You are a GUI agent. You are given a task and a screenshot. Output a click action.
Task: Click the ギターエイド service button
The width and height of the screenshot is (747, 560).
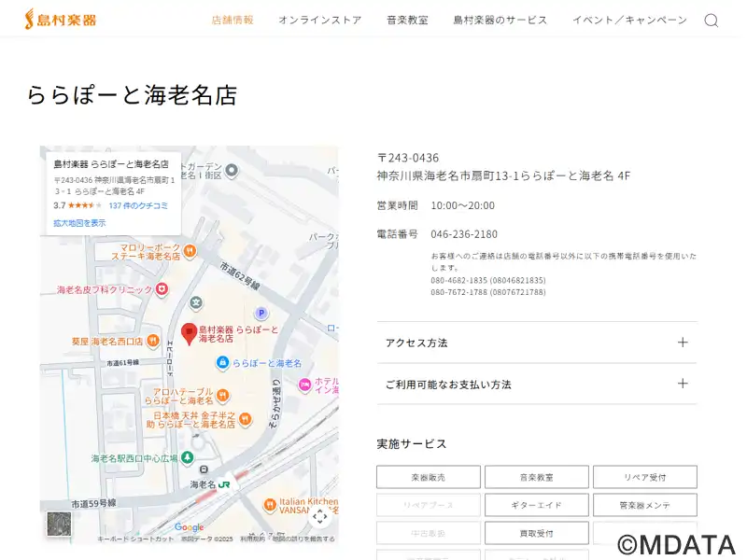(x=536, y=505)
